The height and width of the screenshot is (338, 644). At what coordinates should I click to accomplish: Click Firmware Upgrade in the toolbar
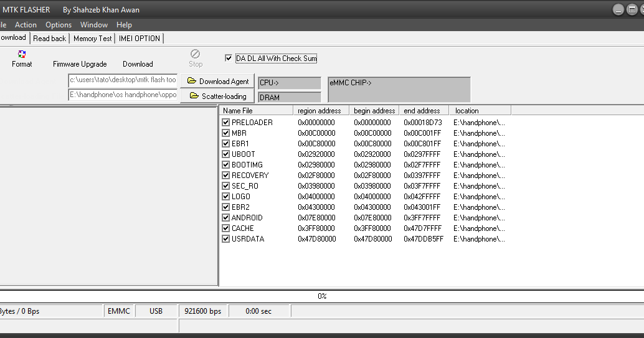[x=80, y=64]
